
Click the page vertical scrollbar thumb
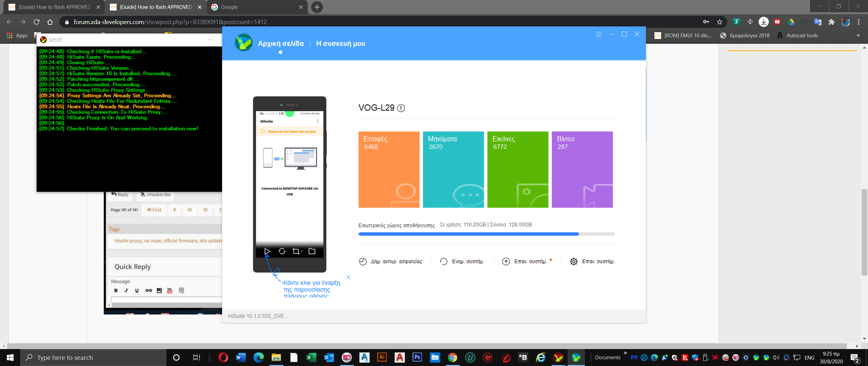coord(864,232)
